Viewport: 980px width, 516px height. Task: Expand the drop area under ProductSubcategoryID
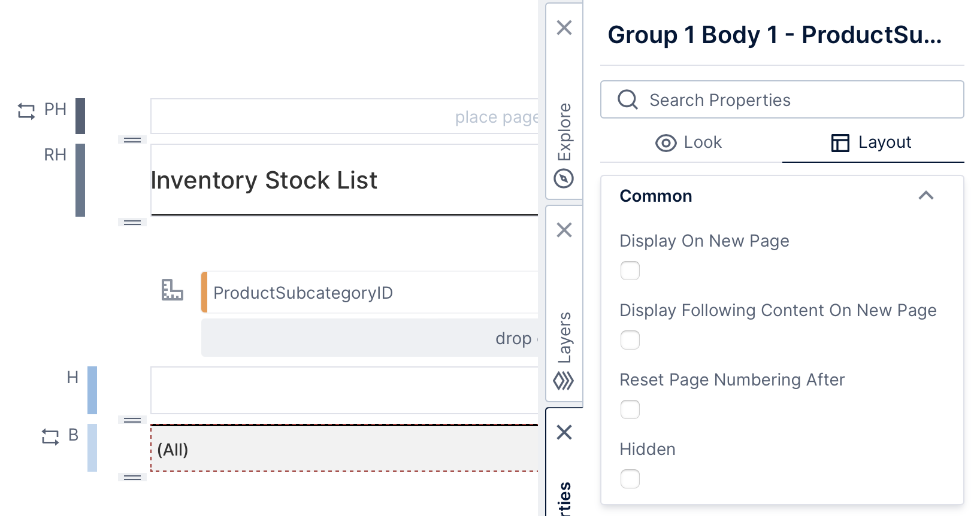click(371, 338)
